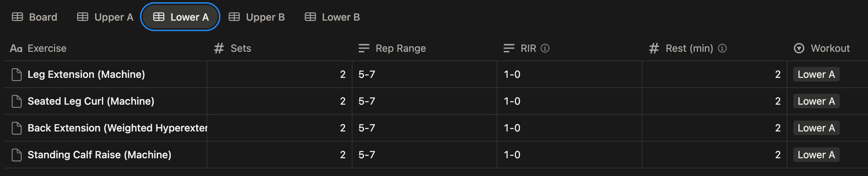Viewport: 868px width, 176px height.
Task: Open the Exercise column header menu
Action: [x=47, y=48]
